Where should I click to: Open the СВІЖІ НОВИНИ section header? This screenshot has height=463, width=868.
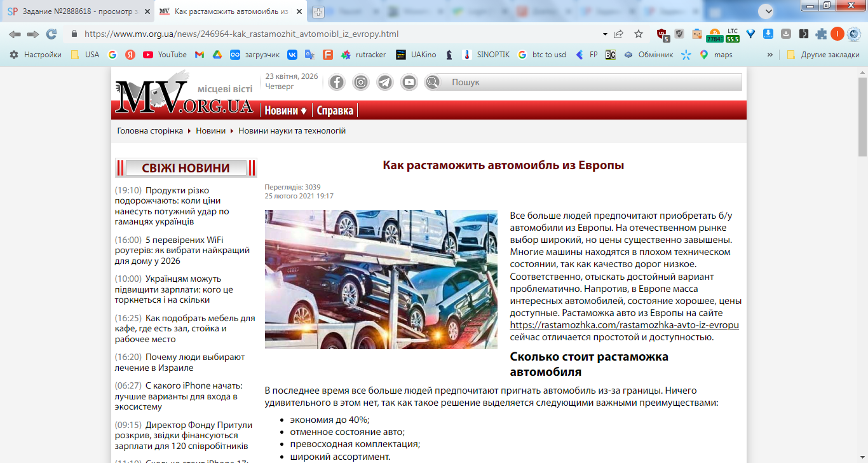186,168
